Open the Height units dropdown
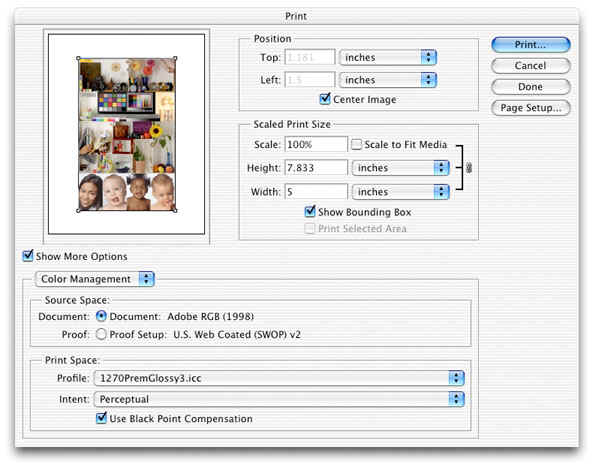The width and height of the screenshot is (596, 465). pos(401,168)
